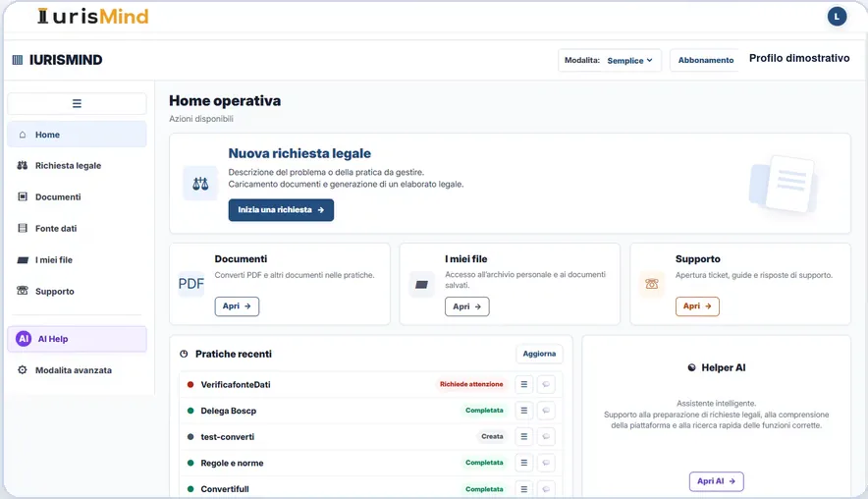The width and height of the screenshot is (868, 499).
Task: Click the Creata status badge
Action: (x=492, y=436)
